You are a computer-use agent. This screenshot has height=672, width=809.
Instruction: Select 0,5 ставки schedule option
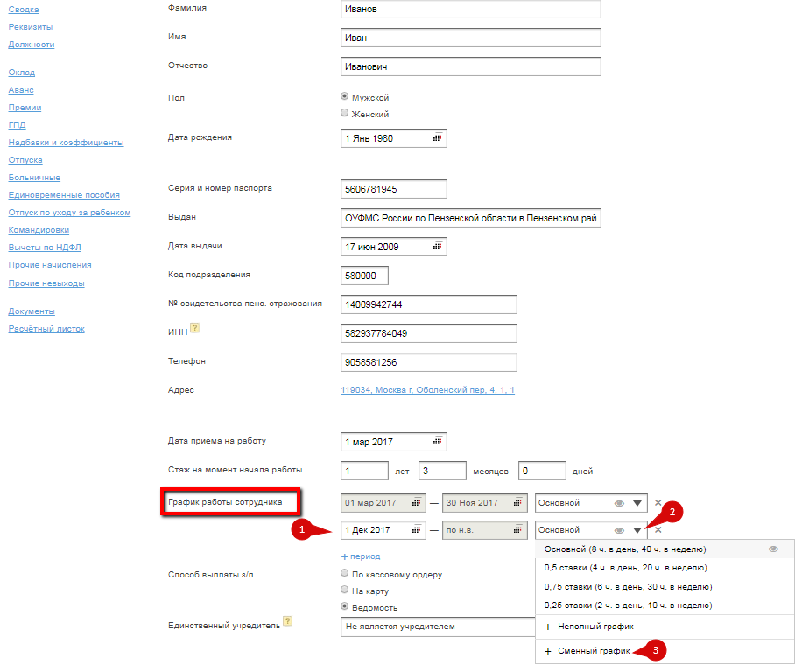coord(665,568)
